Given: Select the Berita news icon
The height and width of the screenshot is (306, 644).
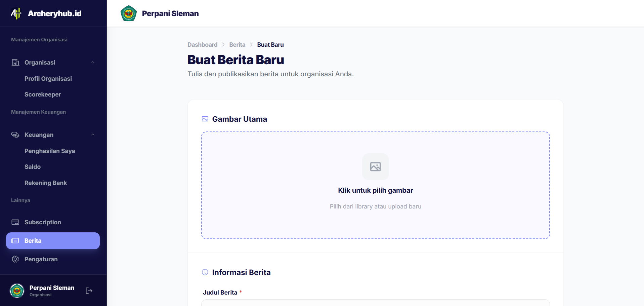Looking at the screenshot, I should click(x=15, y=240).
